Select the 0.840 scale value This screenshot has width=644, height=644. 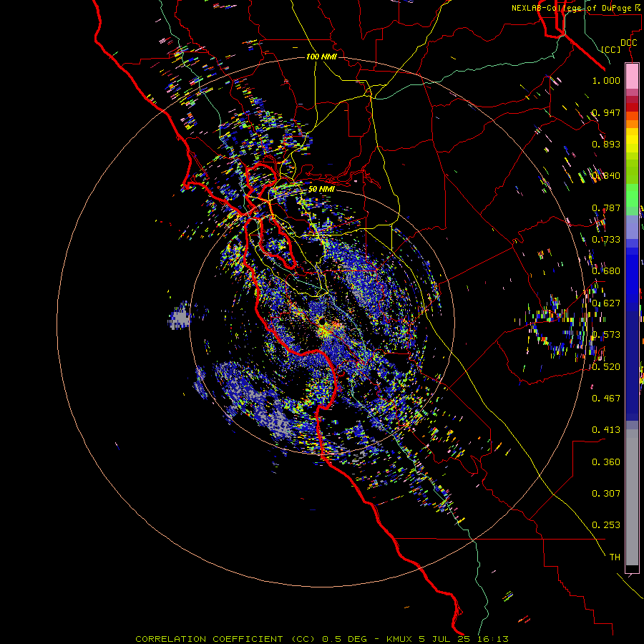click(606, 176)
